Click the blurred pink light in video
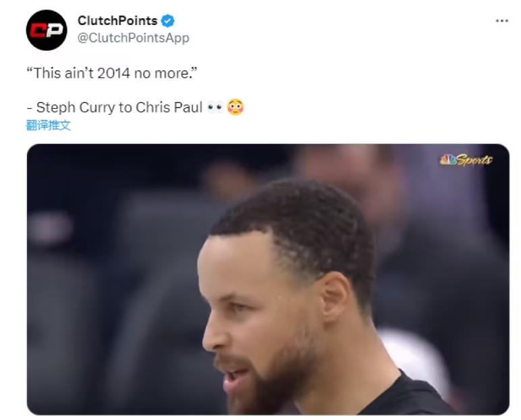Viewport: 521px width, 420px height. [51, 228]
